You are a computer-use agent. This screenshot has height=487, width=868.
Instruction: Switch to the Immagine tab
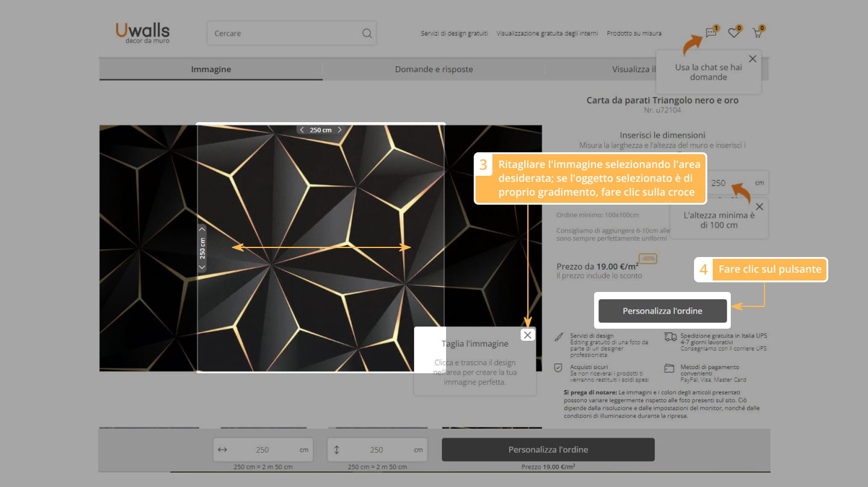click(211, 69)
